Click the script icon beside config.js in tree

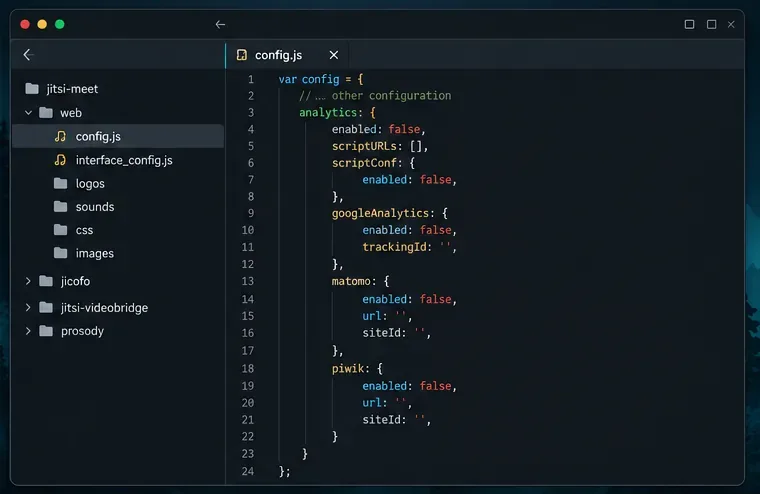click(60, 136)
